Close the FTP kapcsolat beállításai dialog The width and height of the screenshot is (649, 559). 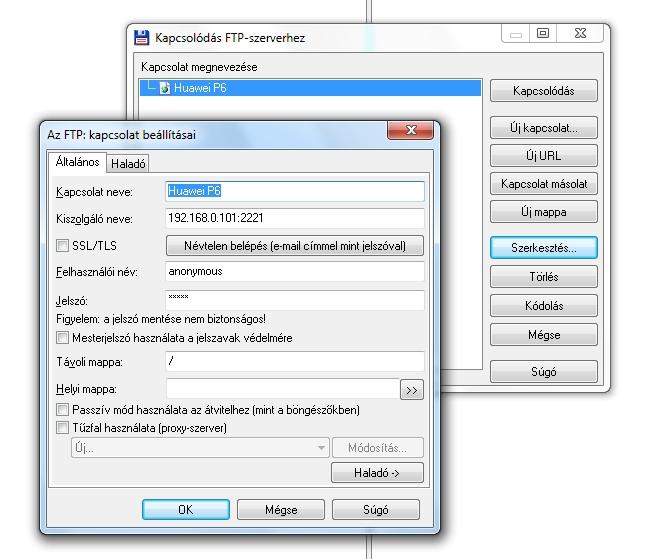pos(411,130)
